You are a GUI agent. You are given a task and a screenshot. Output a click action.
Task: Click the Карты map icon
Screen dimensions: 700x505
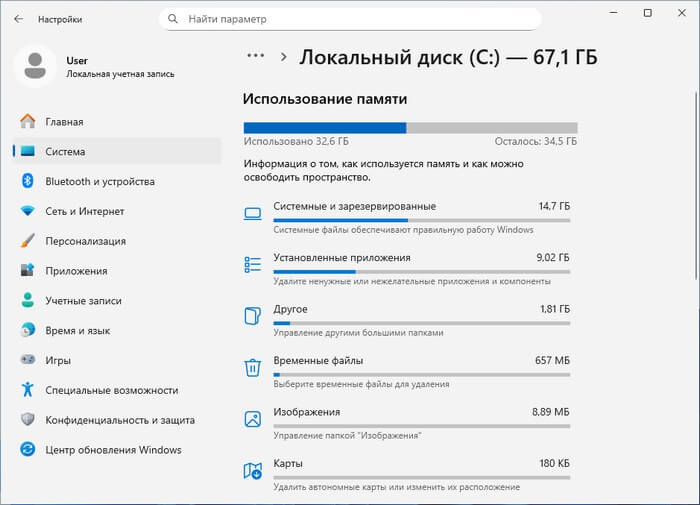pos(253,470)
